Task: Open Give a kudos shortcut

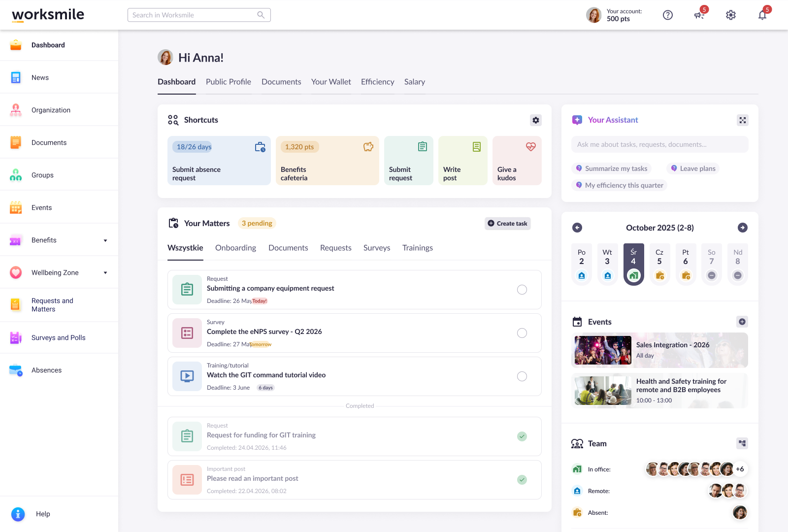Action: tap(517, 161)
